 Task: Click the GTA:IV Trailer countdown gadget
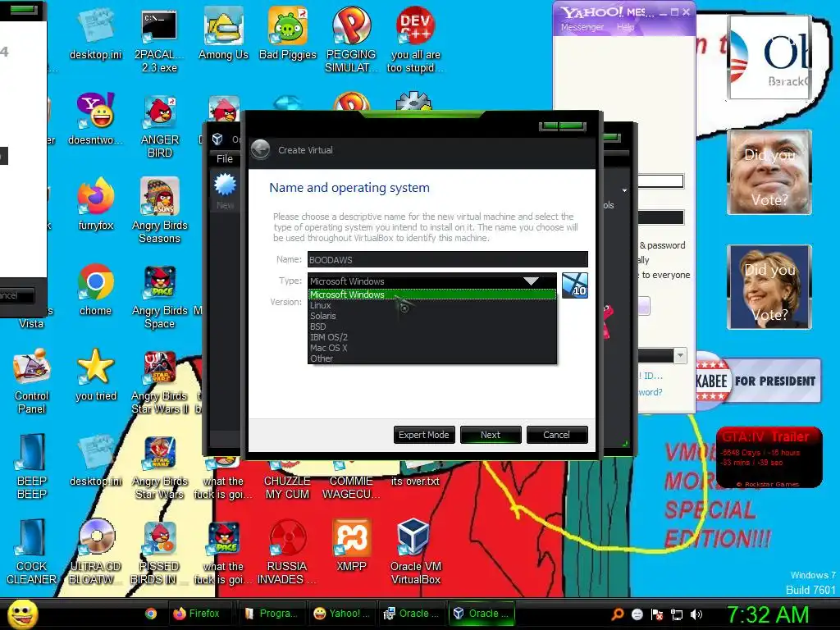[x=769, y=458]
